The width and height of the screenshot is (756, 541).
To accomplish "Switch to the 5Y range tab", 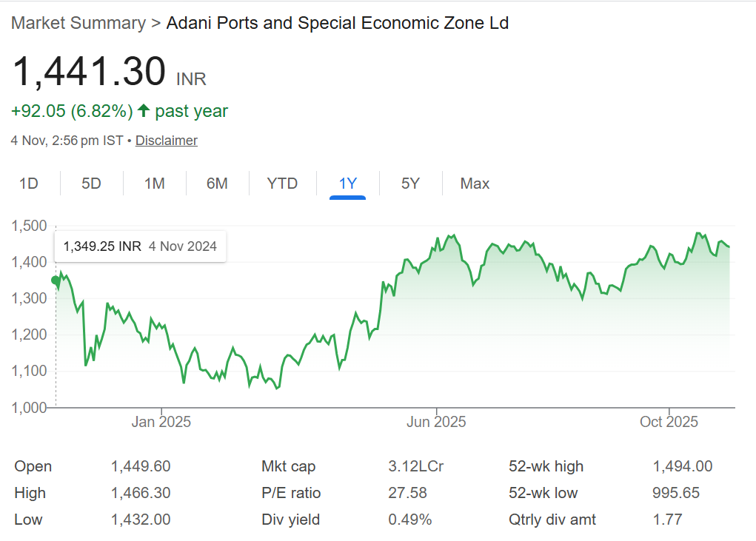I will pos(410,184).
